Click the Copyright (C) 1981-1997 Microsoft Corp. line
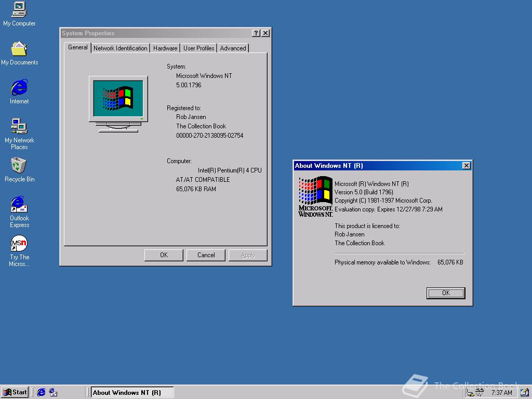This screenshot has height=399, width=532. click(383, 201)
